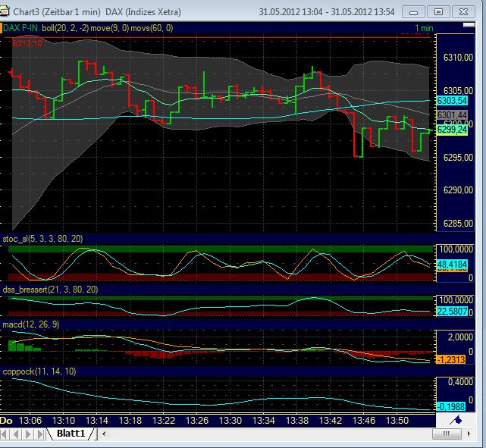
Task: Click the 13:50 time axis label
Action: 397,421
